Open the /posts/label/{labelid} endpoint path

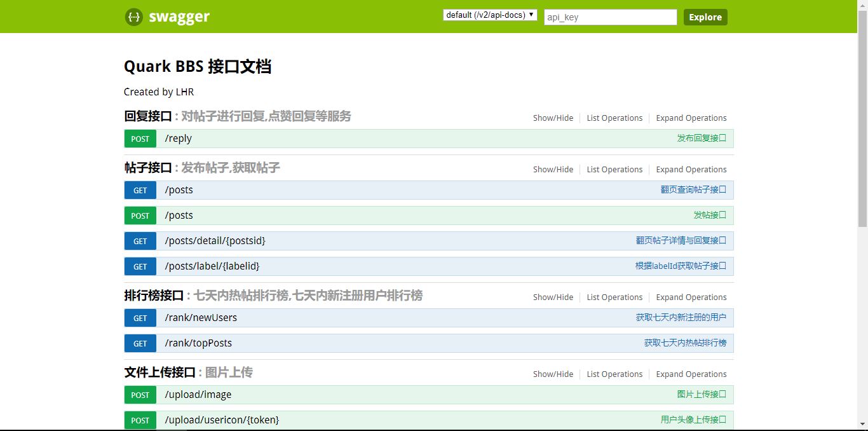tap(212, 266)
